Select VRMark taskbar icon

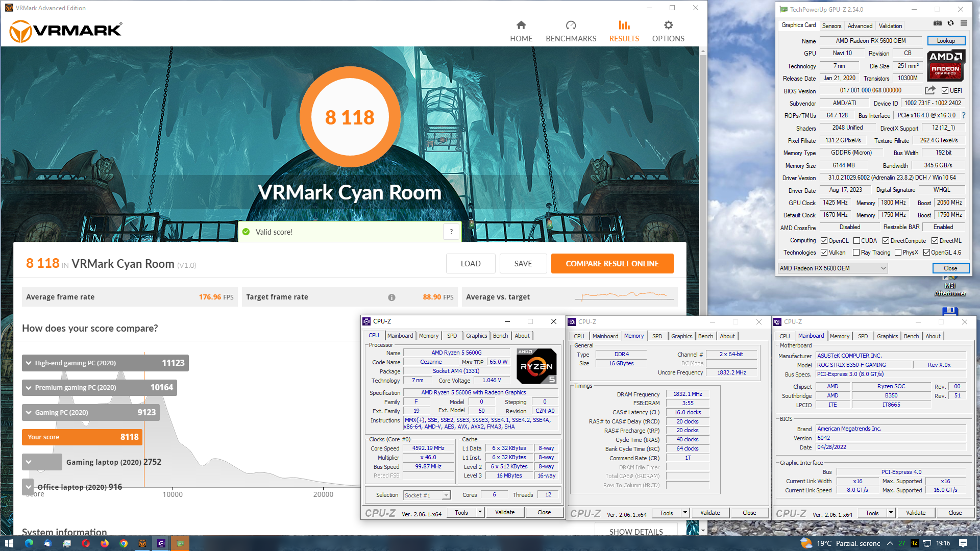(142, 543)
